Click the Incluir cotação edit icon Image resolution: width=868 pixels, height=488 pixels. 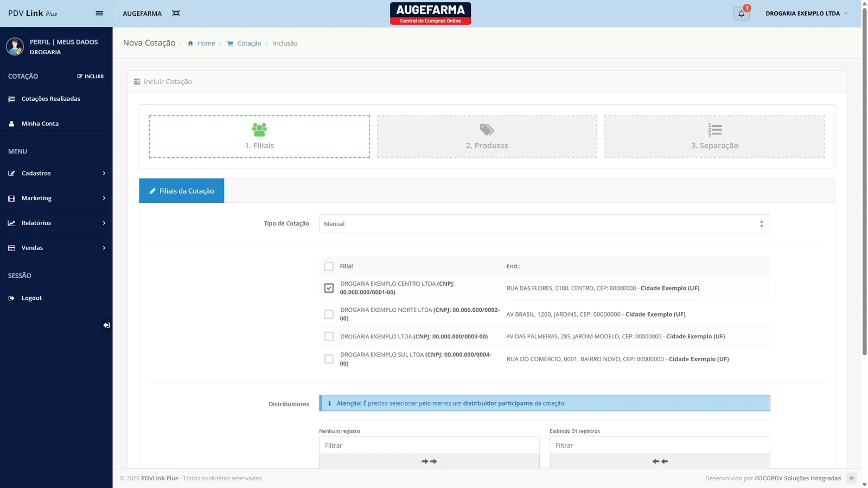91,76
